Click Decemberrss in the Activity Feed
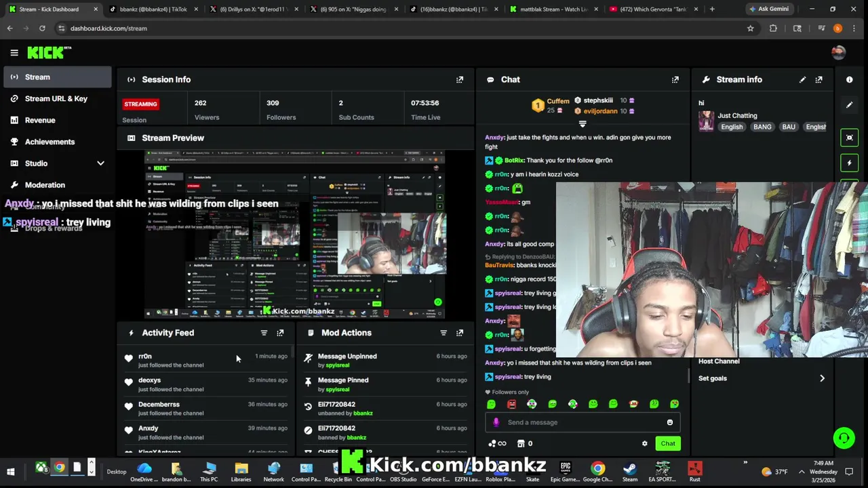This screenshot has width=868, height=488. coord(159,405)
